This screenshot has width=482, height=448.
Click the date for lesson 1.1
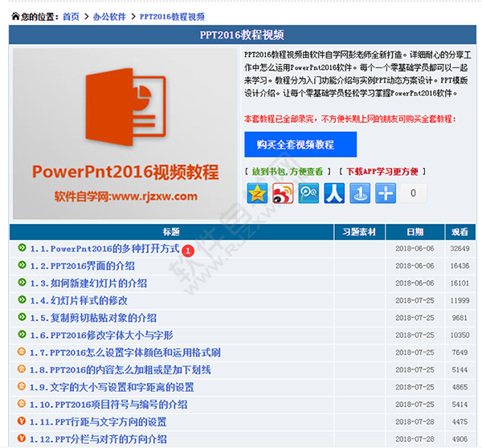(x=415, y=249)
